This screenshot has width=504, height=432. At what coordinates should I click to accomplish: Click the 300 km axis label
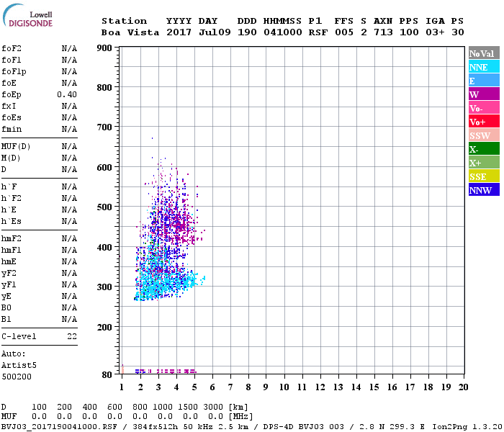pyautogui.click(x=104, y=287)
